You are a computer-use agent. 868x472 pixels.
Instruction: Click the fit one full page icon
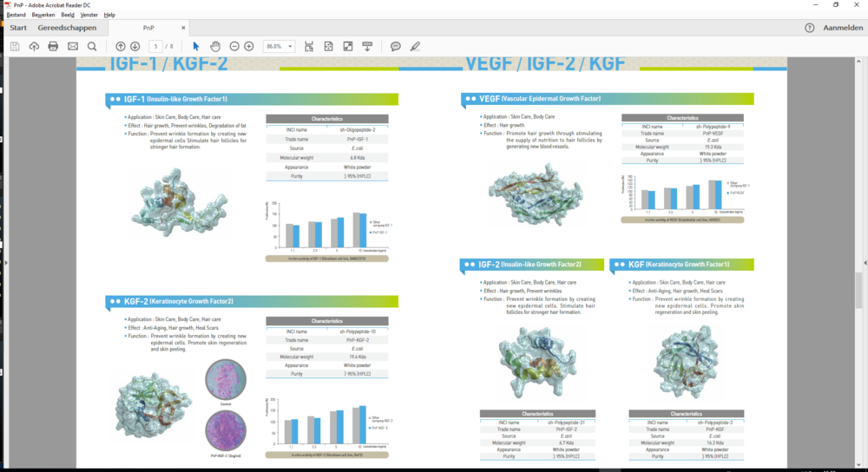click(328, 47)
